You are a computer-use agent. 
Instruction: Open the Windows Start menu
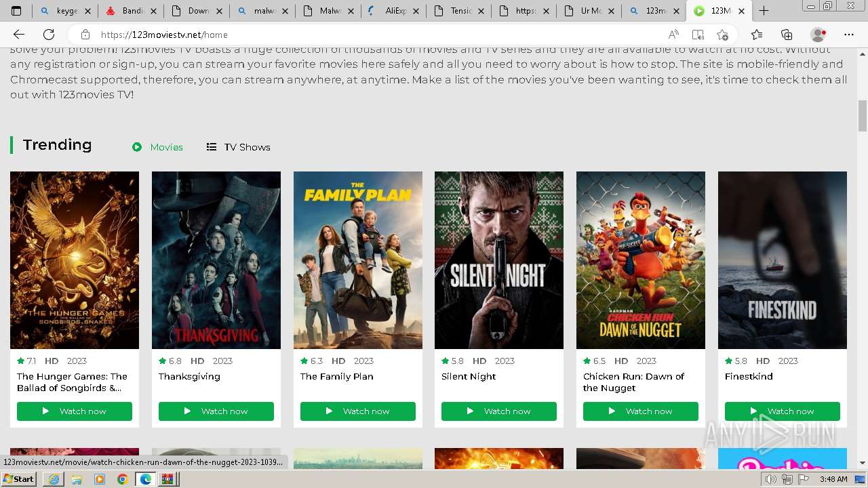(19, 479)
